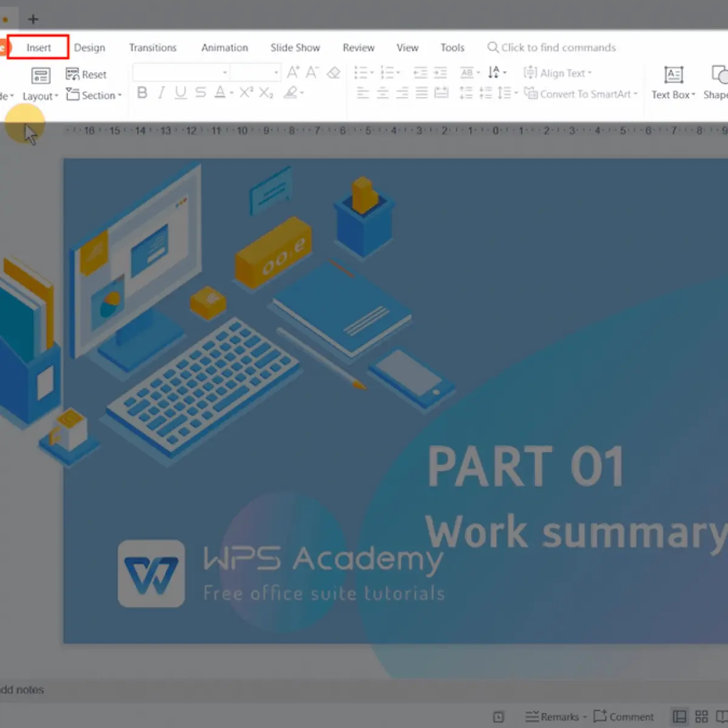Open the Transitions tab
Image resolution: width=728 pixels, height=728 pixels.
(152, 48)
